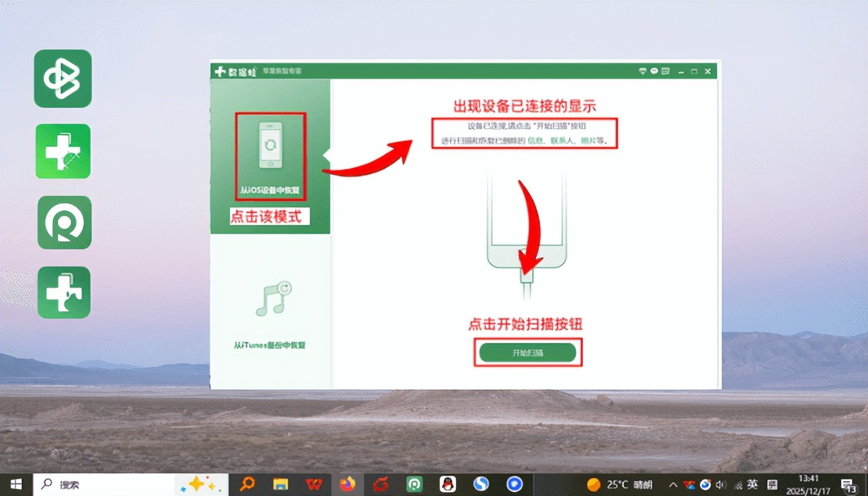Minimize the recovery app window
The width and height of the screenshot is (868, 496).
(681, 71)
